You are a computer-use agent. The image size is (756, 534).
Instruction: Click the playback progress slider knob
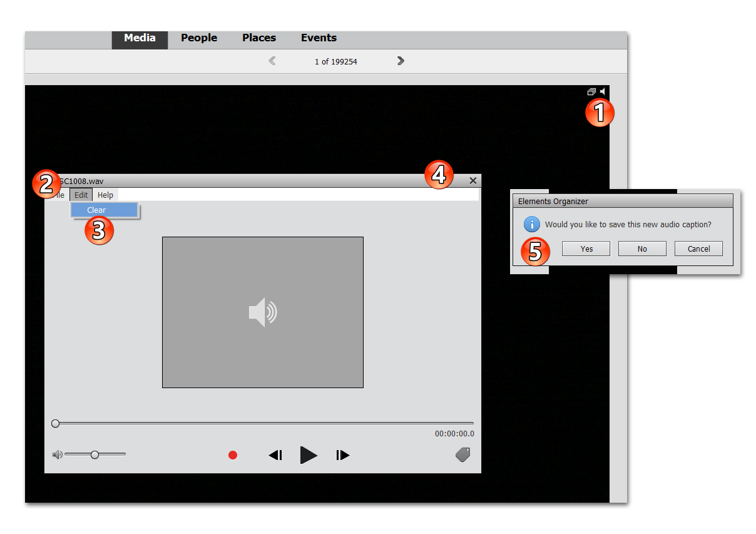55,423
